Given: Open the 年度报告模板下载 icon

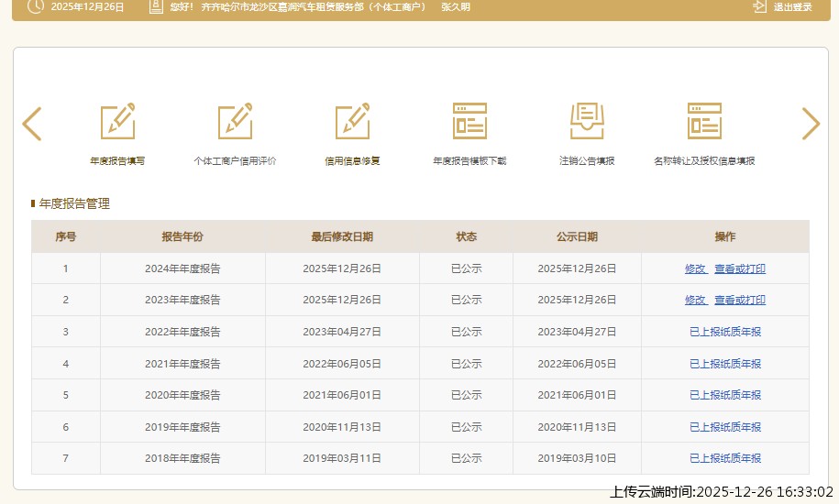Looking at the screenshot, I should click(469, 121).
